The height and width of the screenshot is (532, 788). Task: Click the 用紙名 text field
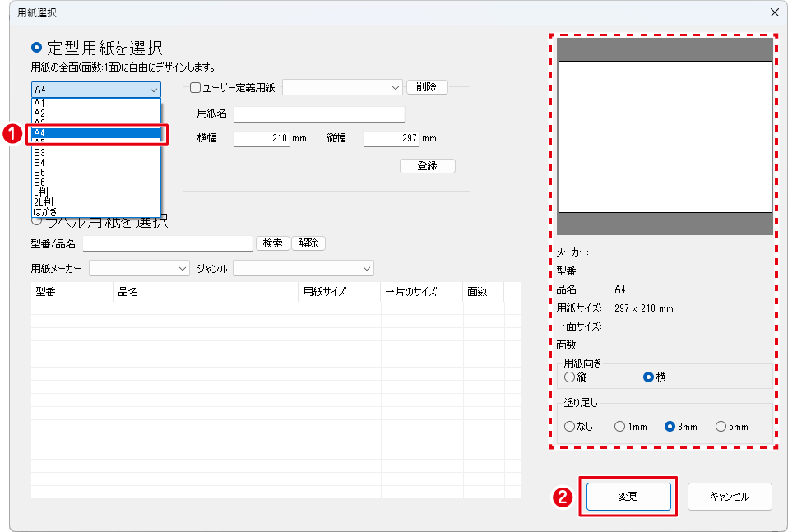(x=318, y=113)
